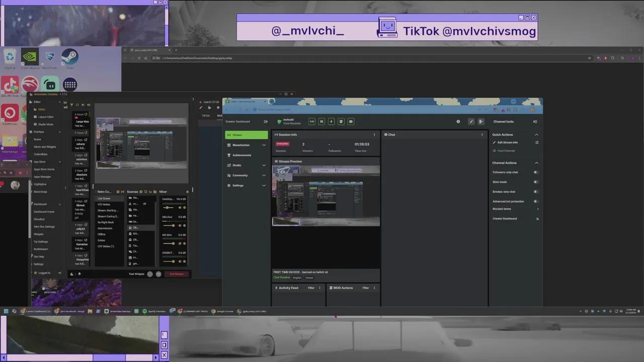The width and height of the screenshot is (644, 362).
Task: Click Edit Stream Info link
Action: pyautogui.click(x=507, y=142)
